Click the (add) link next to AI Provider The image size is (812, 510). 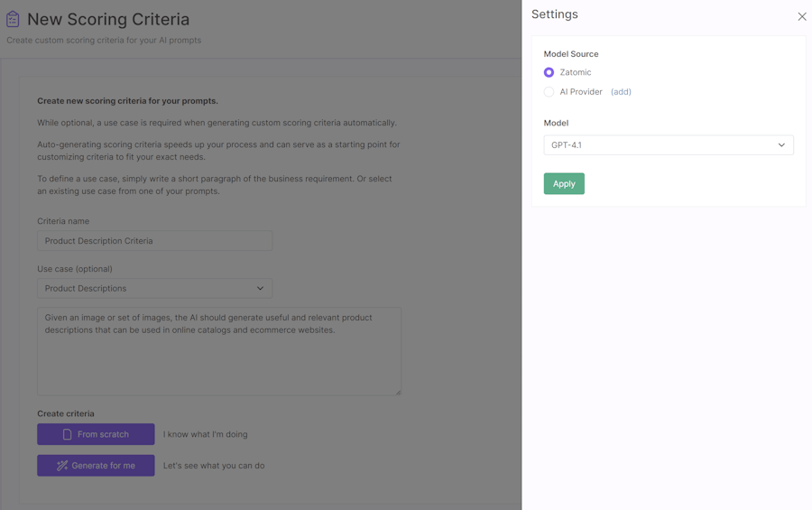(621, 92)
